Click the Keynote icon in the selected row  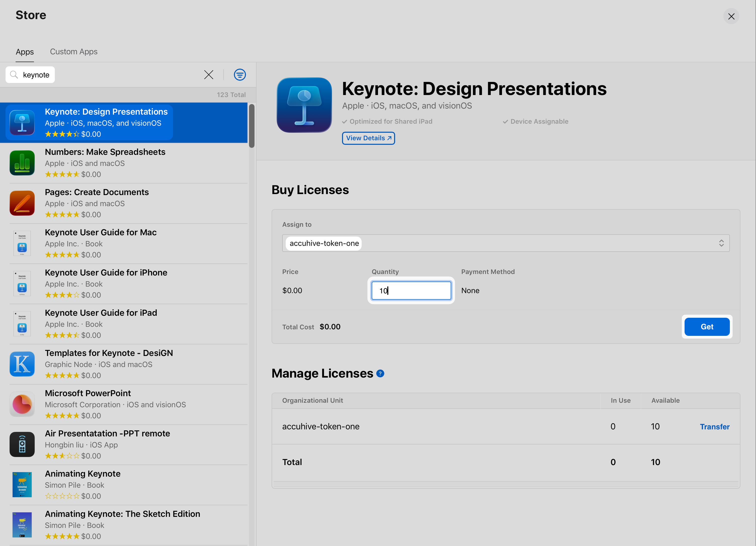pos(22,123)
